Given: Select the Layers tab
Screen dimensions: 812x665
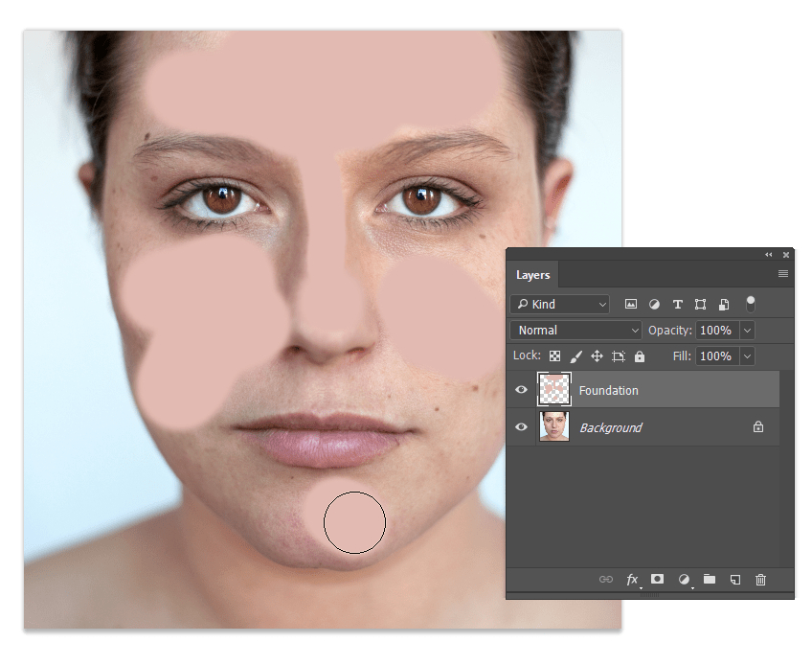Looking at the screenshot, I should click(533, 275).
